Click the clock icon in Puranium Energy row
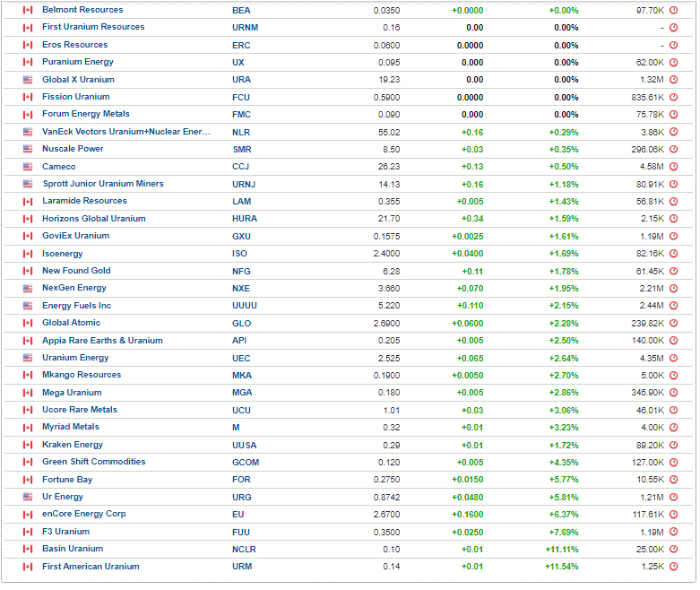The width and height of the screenshot is (700, 590). pos(674,63)
